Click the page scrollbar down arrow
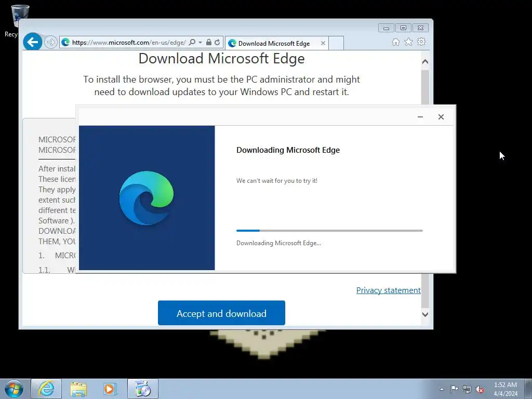532x399 pixels. (425, 314)
